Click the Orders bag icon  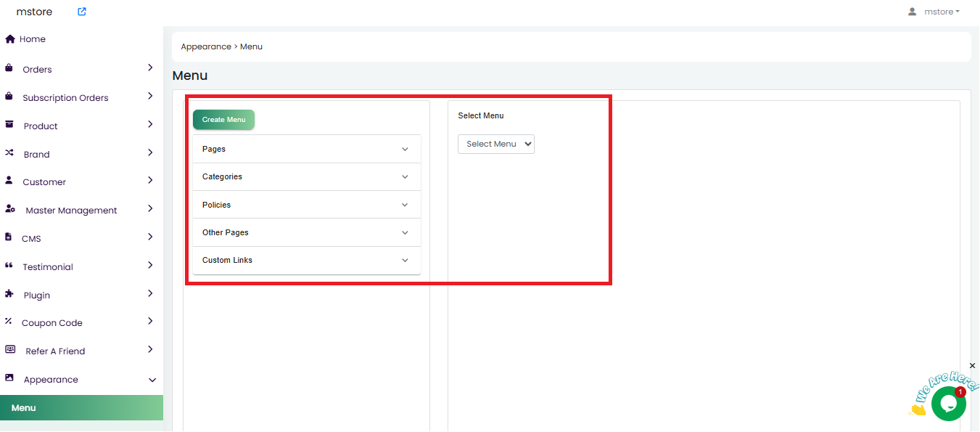pos(9,68)
